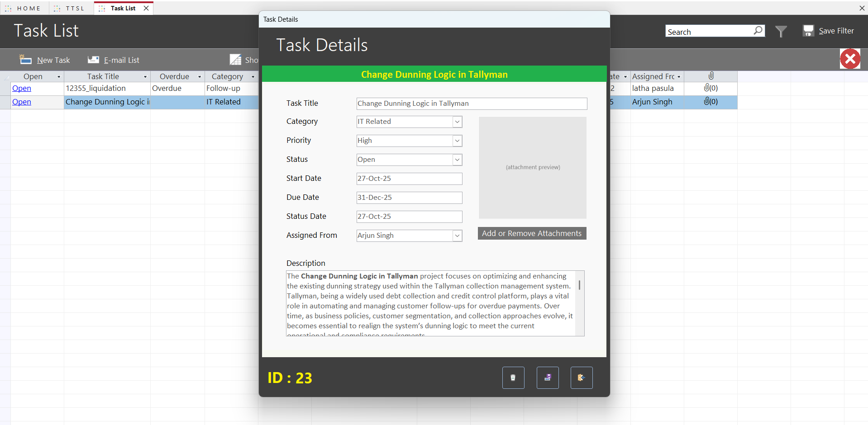Click the exit door icon in Task Details
868x425 pixels.
tap(582, 378)
